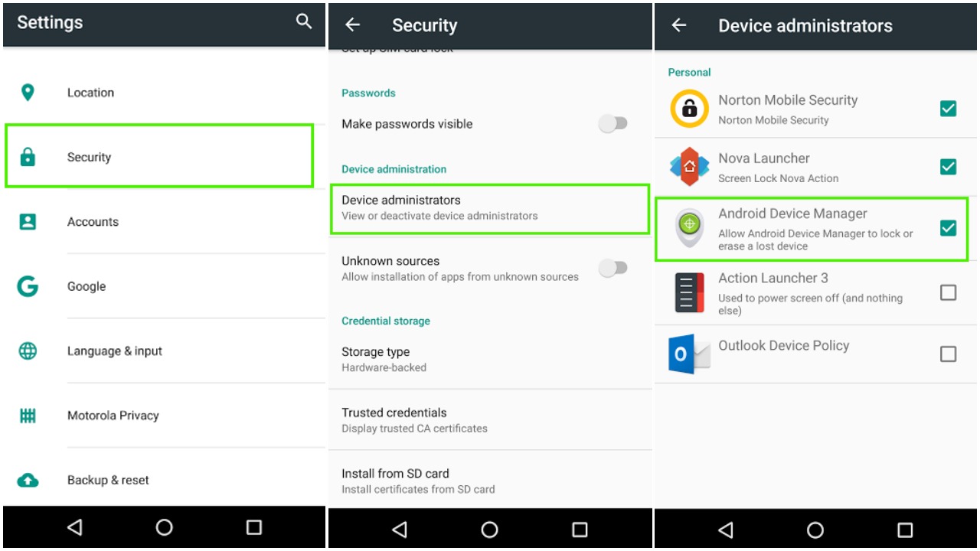This screenshot has height=551, width=980.
Task: Select the Language & input globe icon
Action: tap(28, 351)
